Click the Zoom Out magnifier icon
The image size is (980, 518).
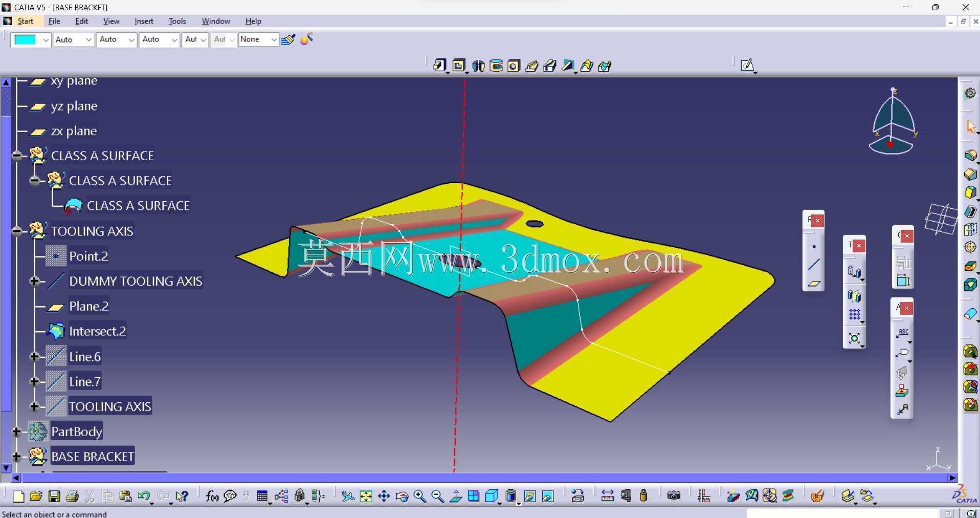(438, 496)
